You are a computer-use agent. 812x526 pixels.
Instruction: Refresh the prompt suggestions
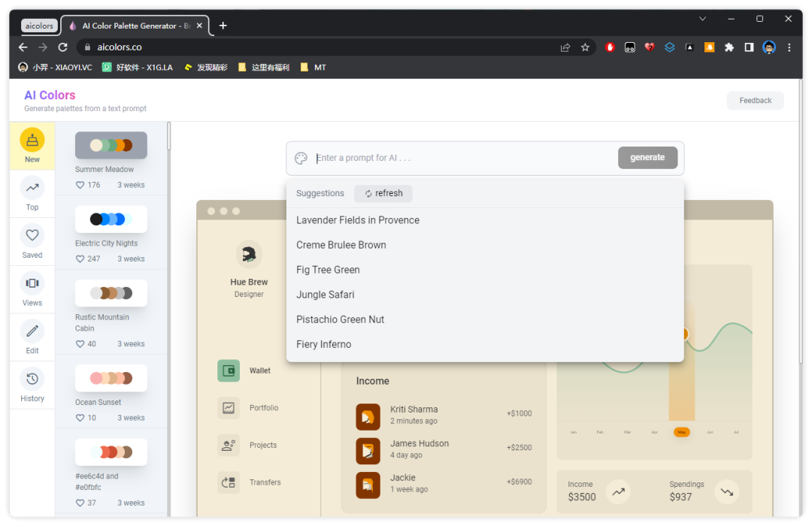(383, 193)
